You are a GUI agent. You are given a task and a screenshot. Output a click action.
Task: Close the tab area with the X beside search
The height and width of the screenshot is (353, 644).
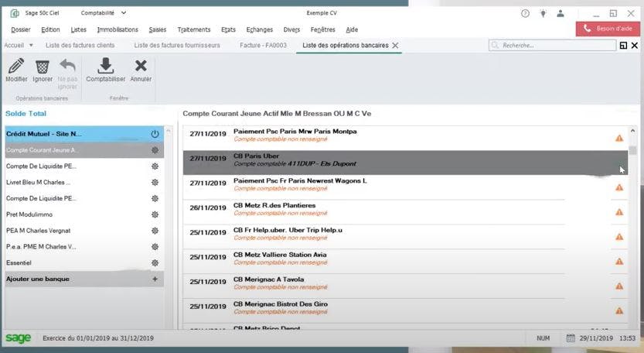click(635, 45)
